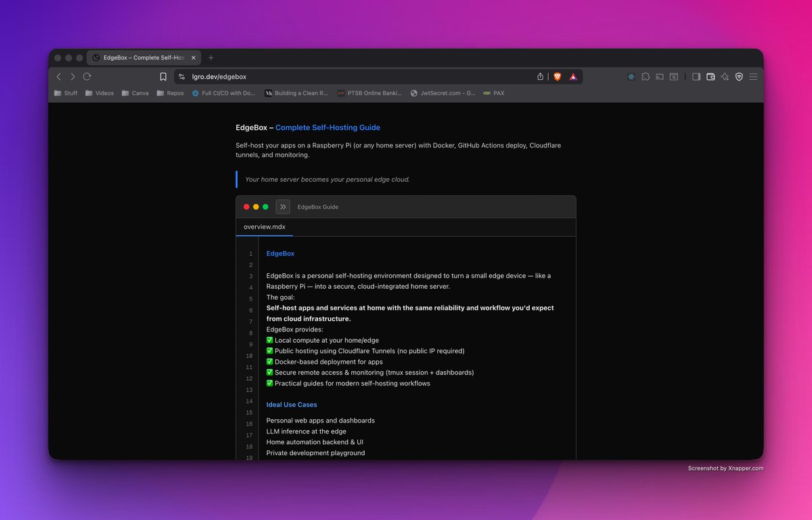Reload the page with the refresh icon
The height and width of the screenshot is (520, 812).
tap(87, 77)
